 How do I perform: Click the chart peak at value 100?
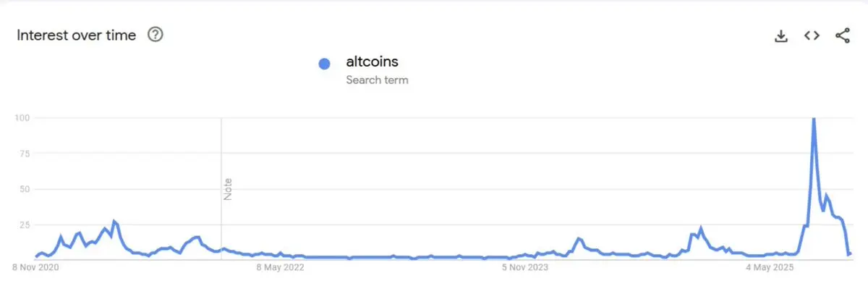[x=814, y=119]
